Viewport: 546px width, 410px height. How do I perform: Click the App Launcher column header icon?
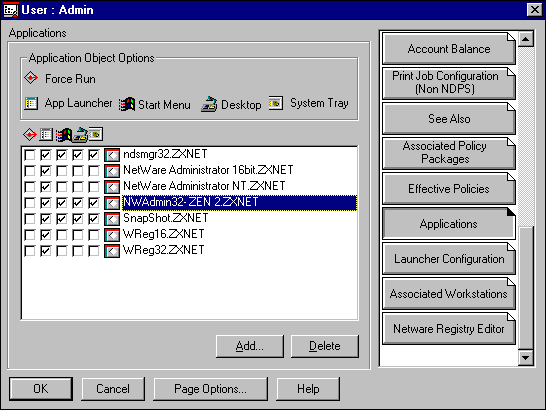pyautogui.click(x=46, y=134)
